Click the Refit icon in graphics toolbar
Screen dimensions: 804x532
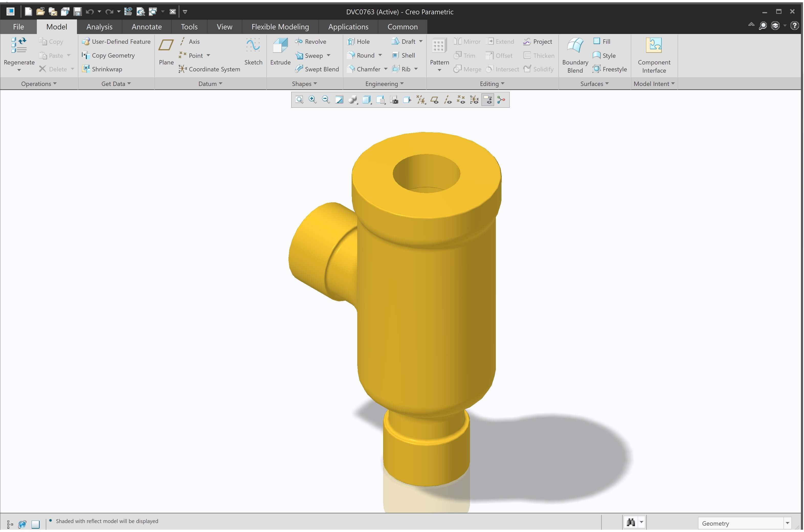pyautogui.click(x=299, y=100)
